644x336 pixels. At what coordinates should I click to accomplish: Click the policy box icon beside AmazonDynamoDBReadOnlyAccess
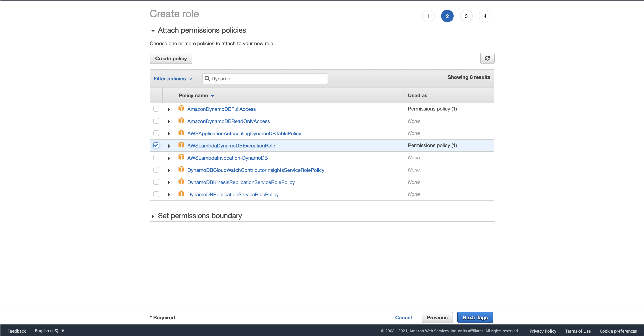tap(181, 121)
